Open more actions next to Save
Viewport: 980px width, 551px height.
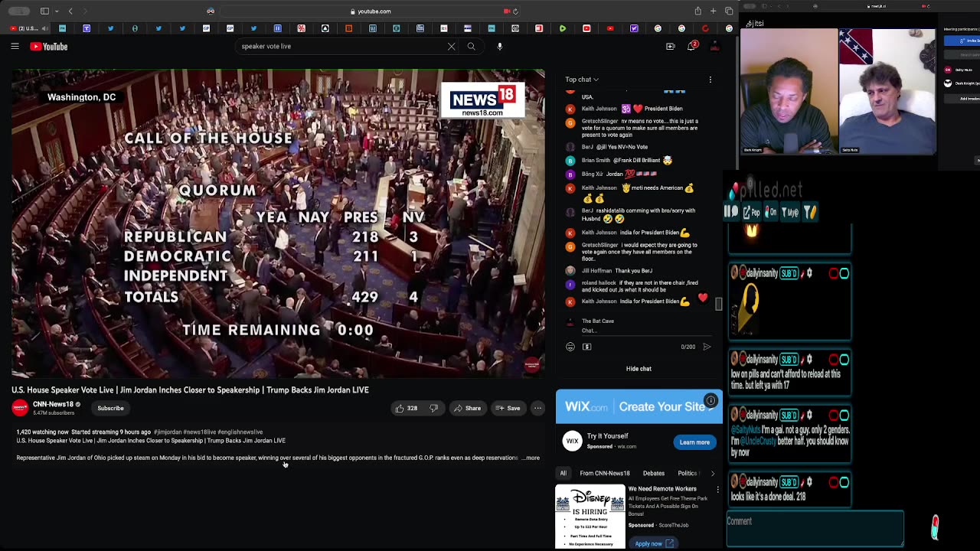click(x=537, y=408)
